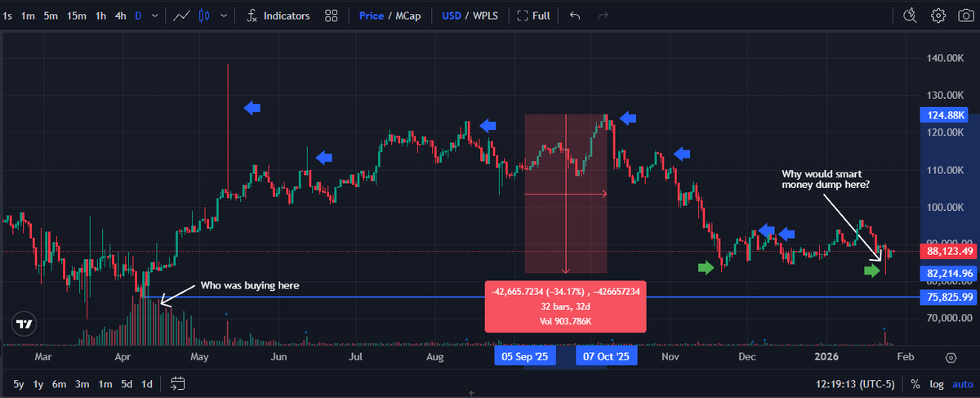Viewport: 980px width, 398px height.
Task: Click the undo arrow
Action: coord(575,16)
